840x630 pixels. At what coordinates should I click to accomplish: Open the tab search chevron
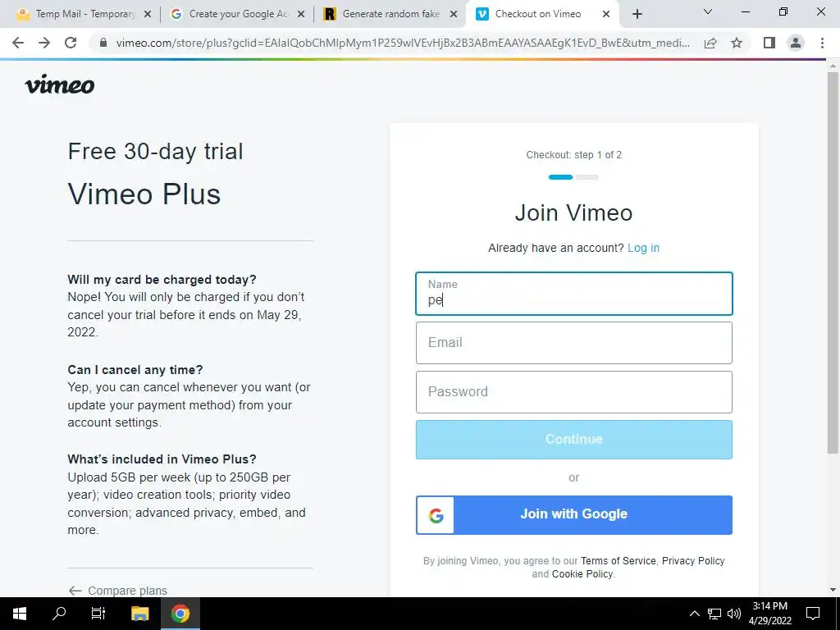point(708,11)
